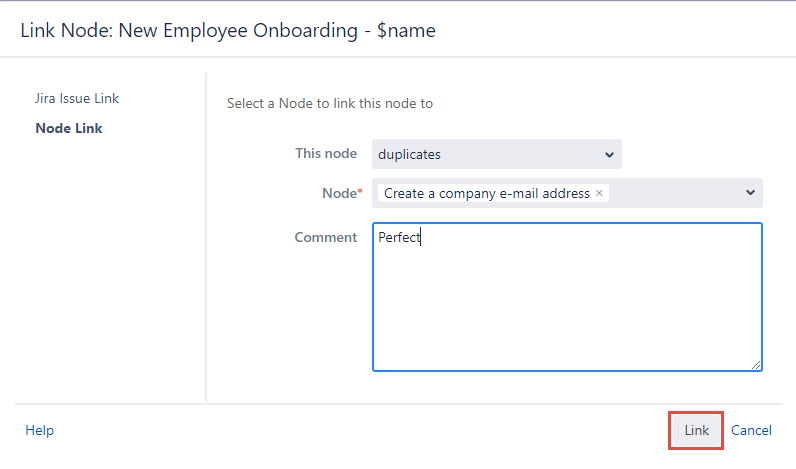Place cursor on the word "Perfect"
The image size is (796, 469).
click(x=399, y=238)
